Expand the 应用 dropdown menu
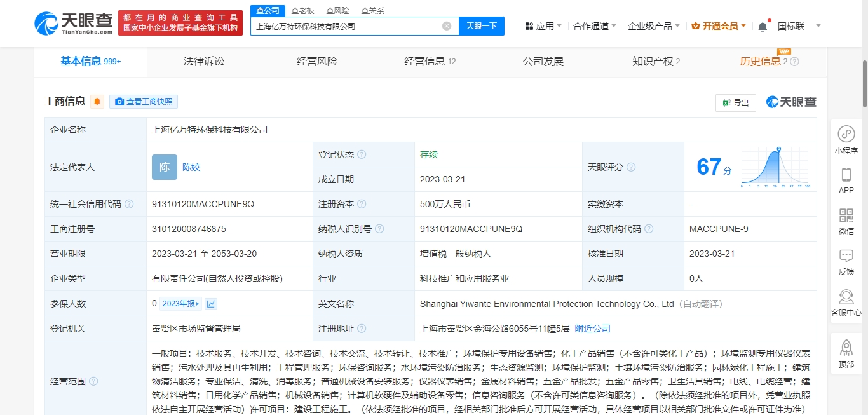 [x=543, y=26]
